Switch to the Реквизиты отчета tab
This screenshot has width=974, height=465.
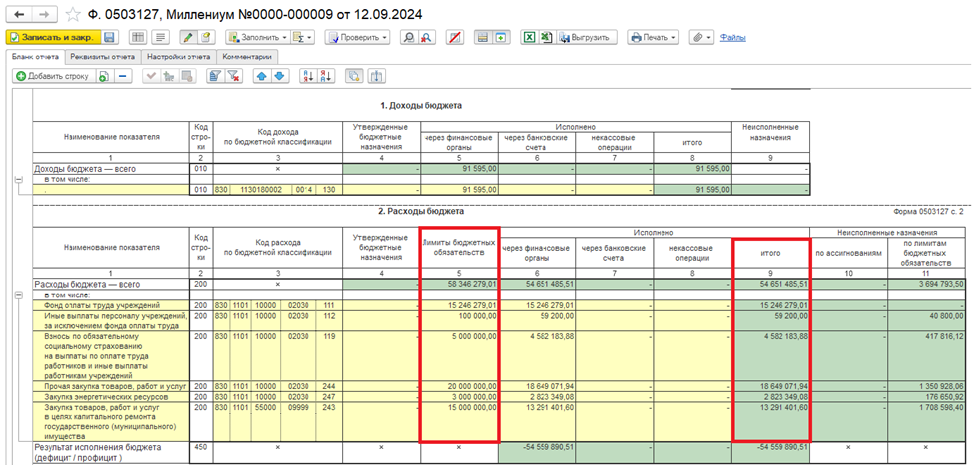tap(102, 56)
